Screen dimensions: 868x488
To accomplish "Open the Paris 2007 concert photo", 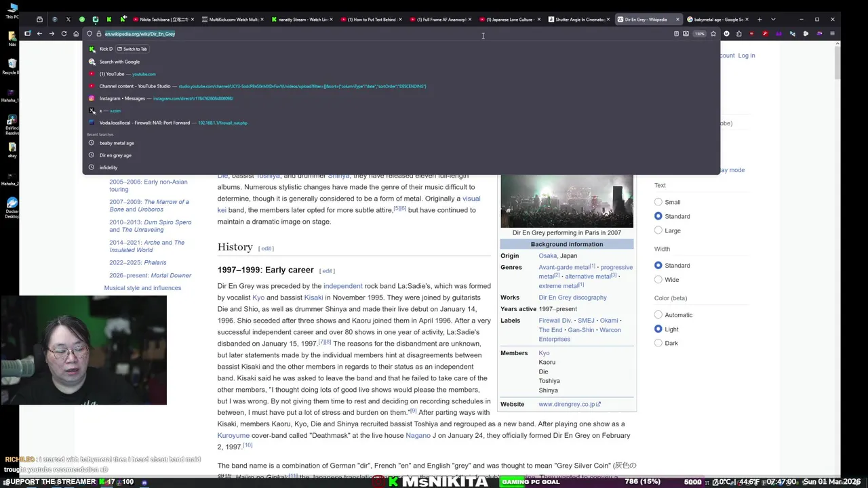I will [x=566, y=201].
